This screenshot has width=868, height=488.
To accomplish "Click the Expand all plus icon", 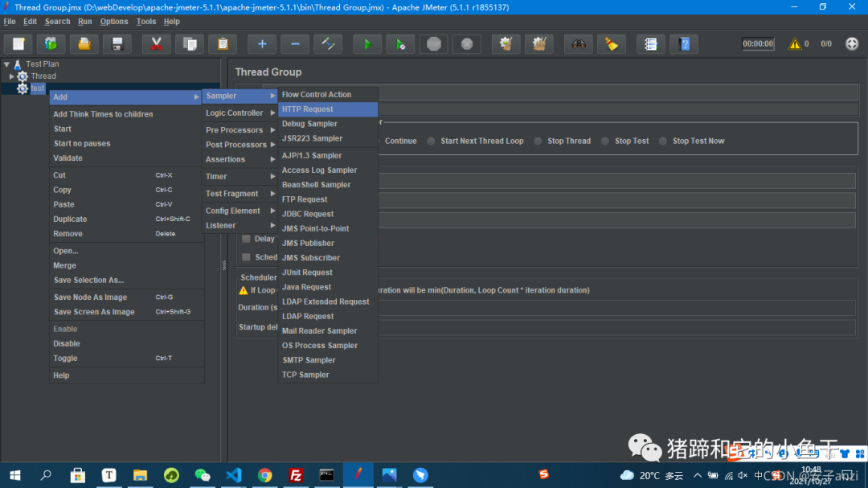I will [x=262, y=43].
